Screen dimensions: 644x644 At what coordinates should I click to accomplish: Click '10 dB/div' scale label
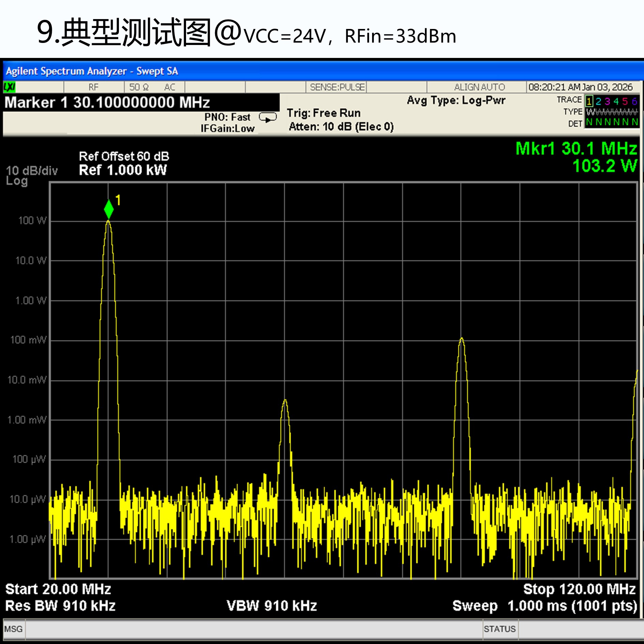(x=32, y=170)
